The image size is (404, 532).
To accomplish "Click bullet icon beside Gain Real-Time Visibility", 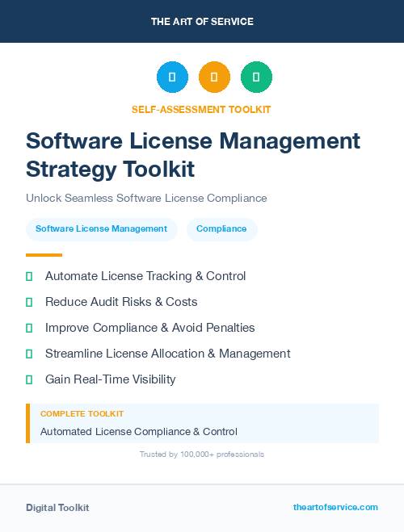I will [29, 379].
